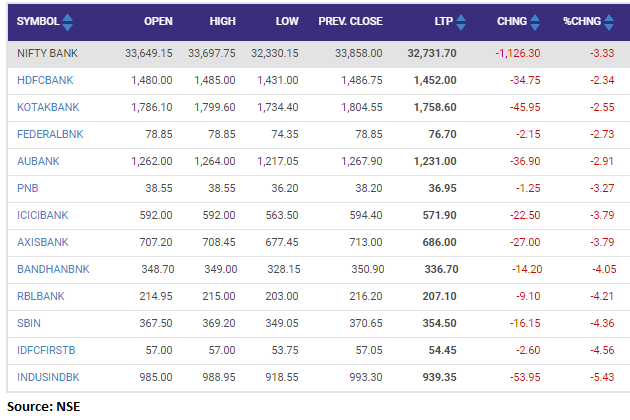Click the LTP column header
630x420 pixels.
click(443, 21)
